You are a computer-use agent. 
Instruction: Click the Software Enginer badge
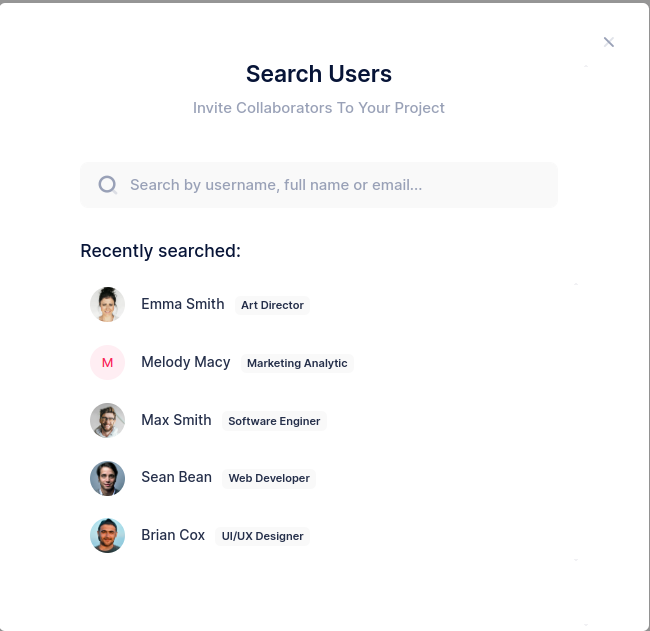[x=274, y=421]
